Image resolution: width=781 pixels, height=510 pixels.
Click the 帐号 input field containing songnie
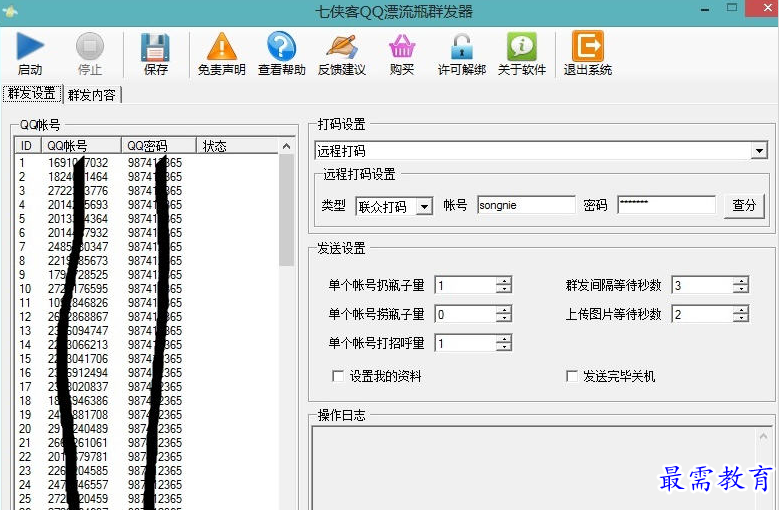tap(526, 205)
